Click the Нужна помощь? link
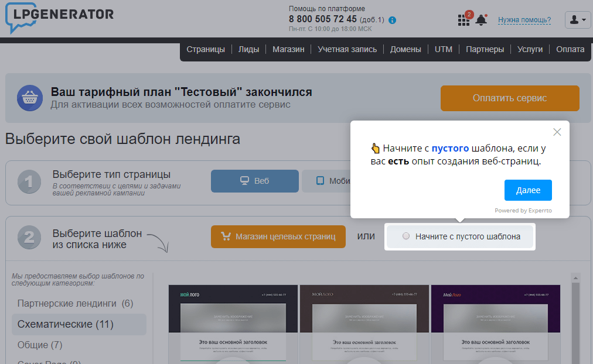593x364 pixels. point(524,19)
